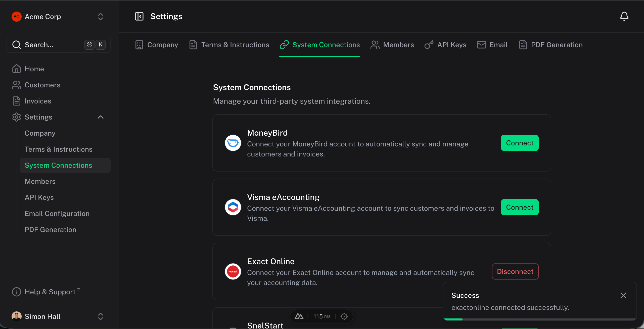Click the dev toolbar logo icon

point(299,316)
